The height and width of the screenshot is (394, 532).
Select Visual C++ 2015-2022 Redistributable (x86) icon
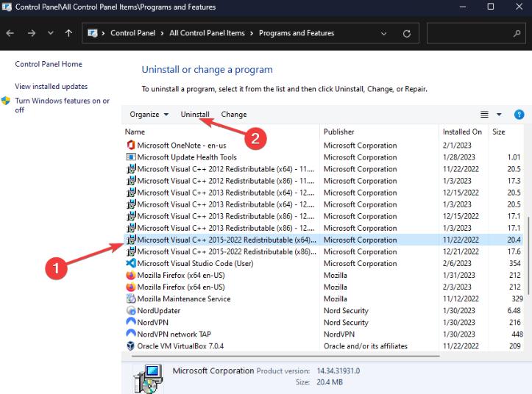pyautogui.click(x=131, y=251)
